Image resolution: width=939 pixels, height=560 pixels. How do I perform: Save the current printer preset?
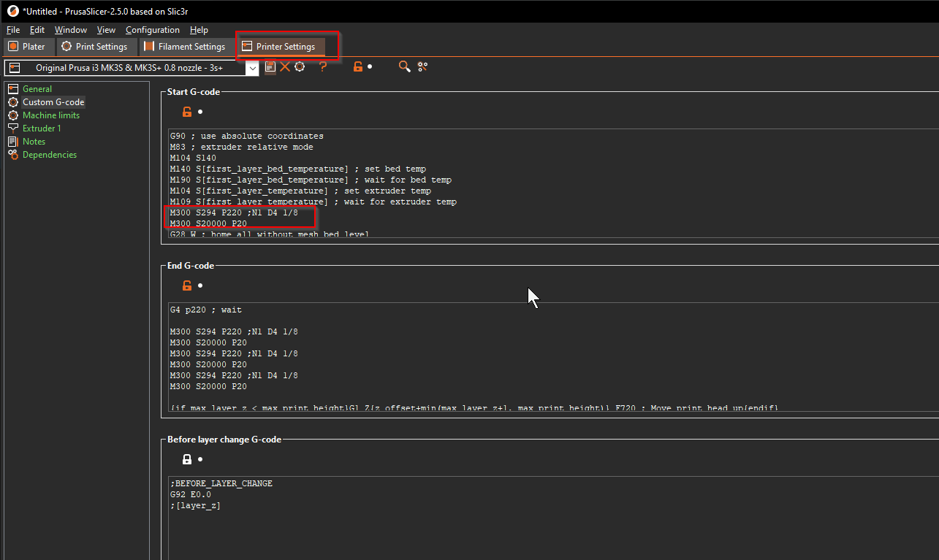click(270, 66)
